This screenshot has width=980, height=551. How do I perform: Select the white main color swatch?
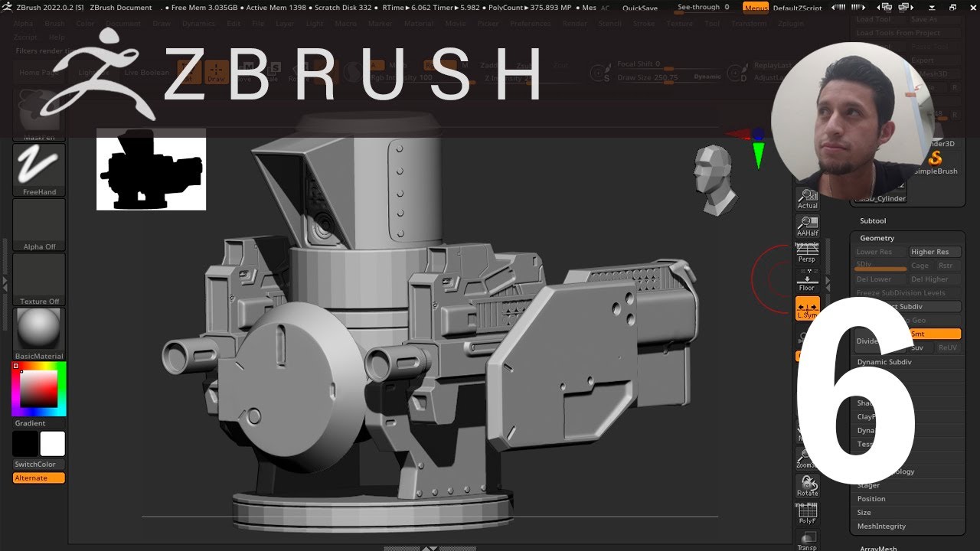click(x=53, y=444)
